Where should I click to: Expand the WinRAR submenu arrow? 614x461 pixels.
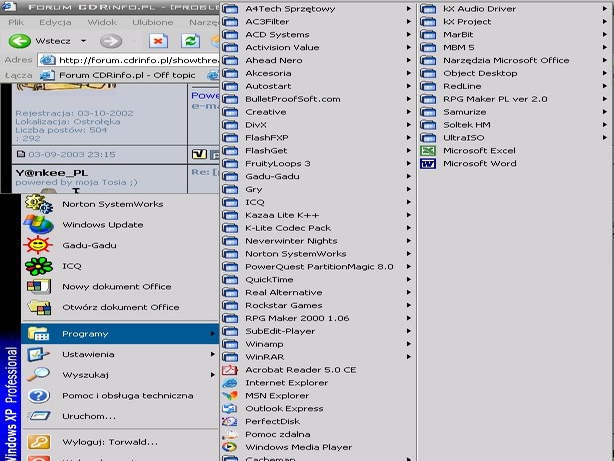408,357
